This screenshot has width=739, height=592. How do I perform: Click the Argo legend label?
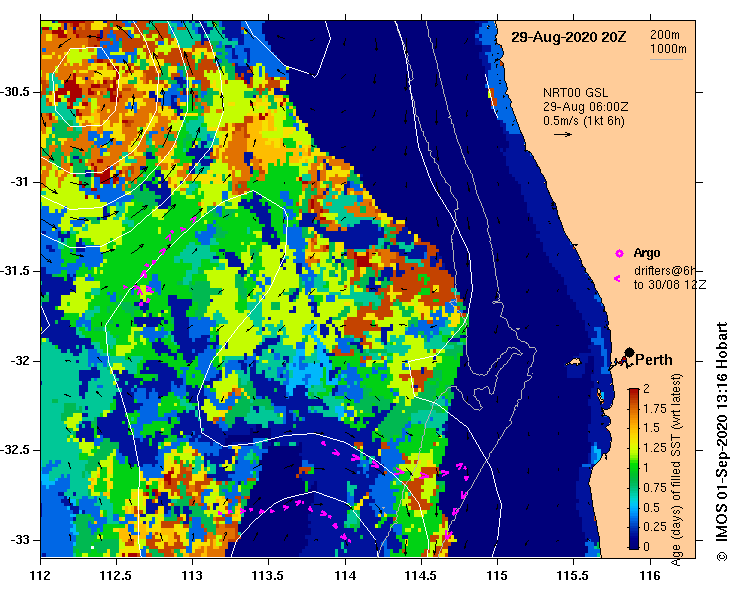click(647, 253)
